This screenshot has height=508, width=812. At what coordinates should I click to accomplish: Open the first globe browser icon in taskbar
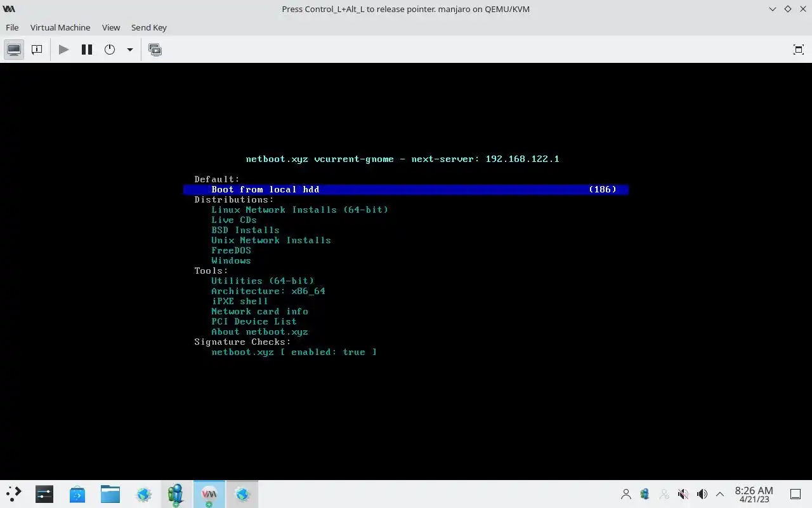143,494
